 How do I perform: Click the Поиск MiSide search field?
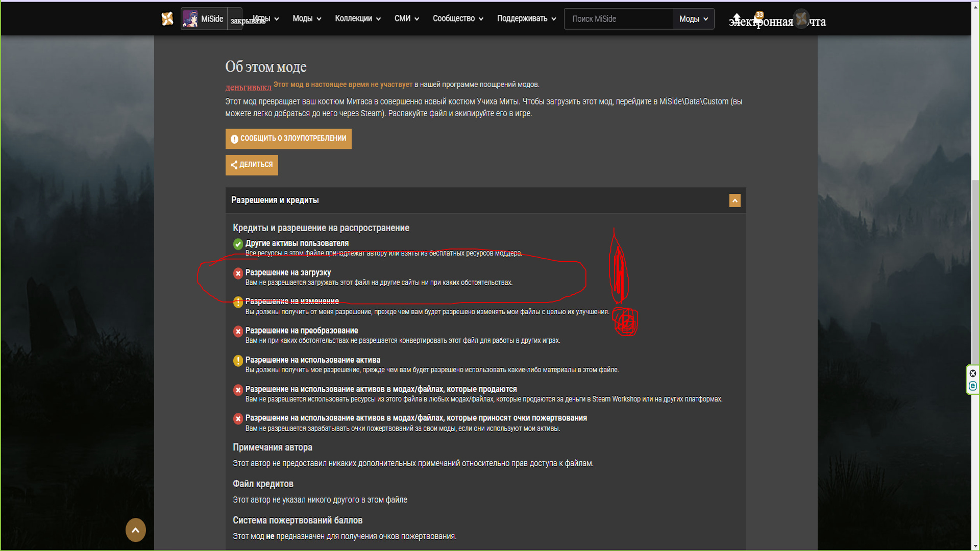click(619, 19)
